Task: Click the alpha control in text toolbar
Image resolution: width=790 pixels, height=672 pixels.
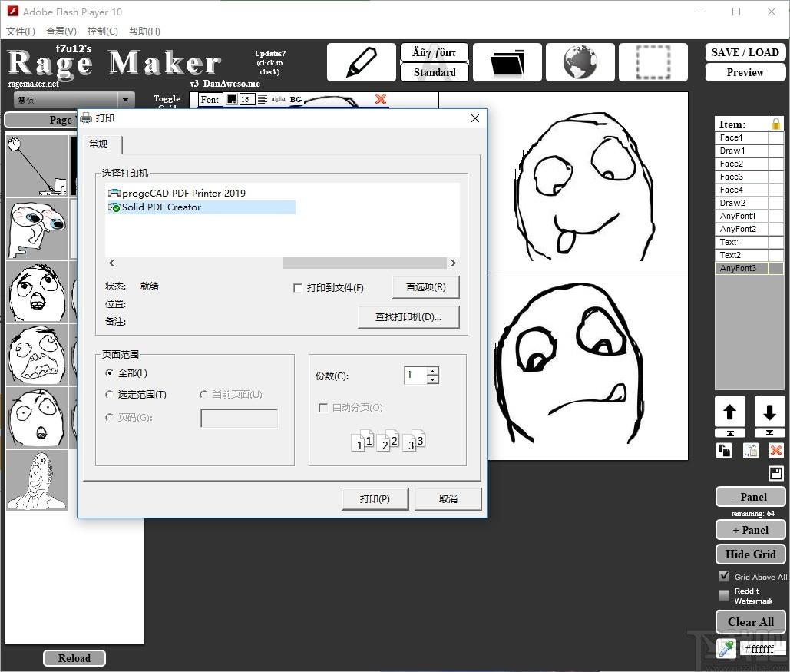Action: 278,99
